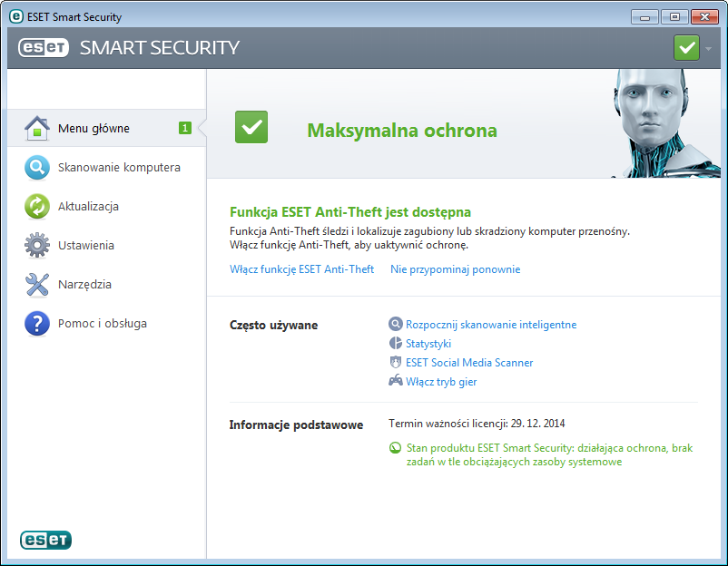728x566 pixels.
Task: Open the Menu główne section
Action: 107,128
